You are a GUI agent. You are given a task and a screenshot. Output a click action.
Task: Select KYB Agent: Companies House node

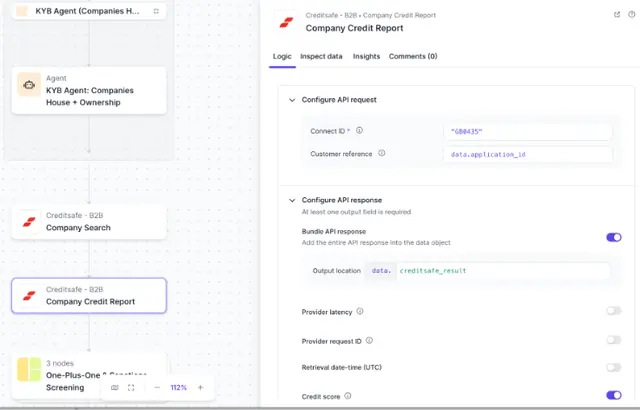tap(89, 91)
